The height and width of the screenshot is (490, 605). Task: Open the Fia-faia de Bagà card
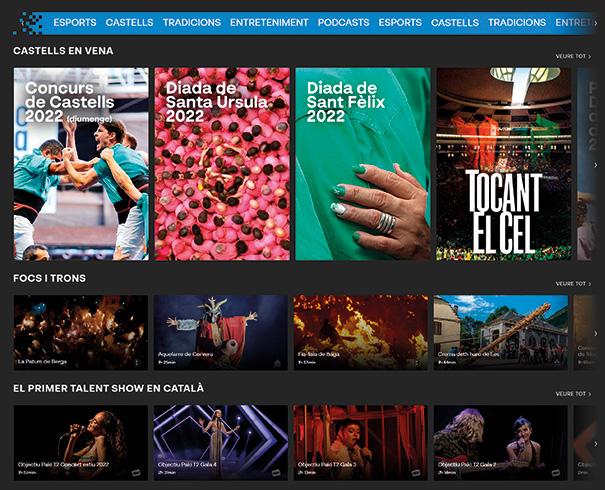pos(360,333)
